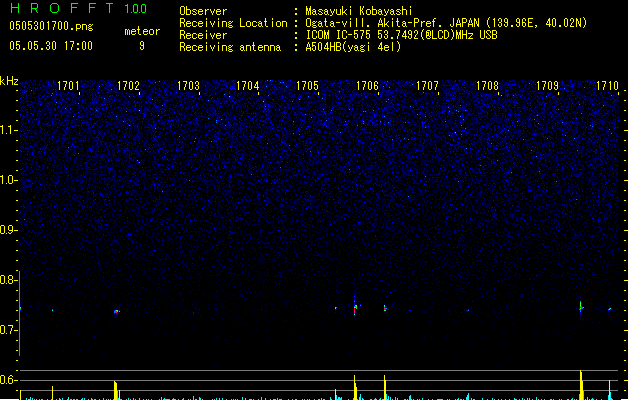Click the Ogata-vill. Akita-Pref. JAPAN location text
The image size is (629, 400).
446,23
